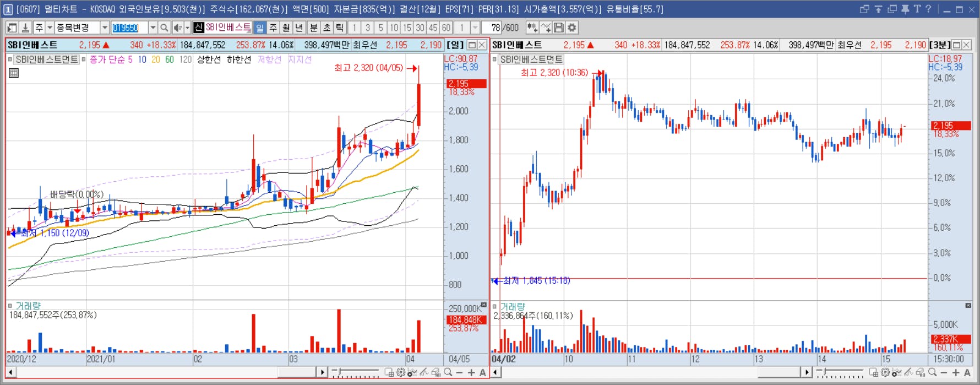
Task: Click the magnifier icon below 3-minute chart
Action: 932,373
